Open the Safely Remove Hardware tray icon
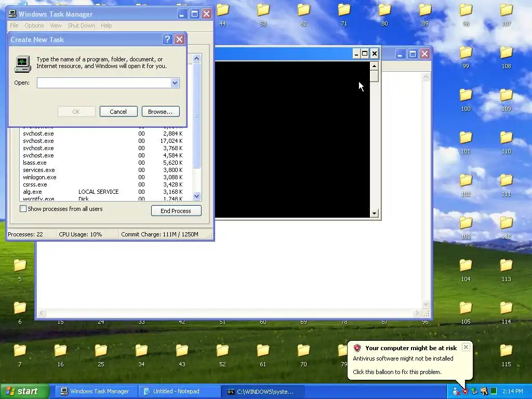The height and width of the screenshot is (399, 532). [474, 392]
